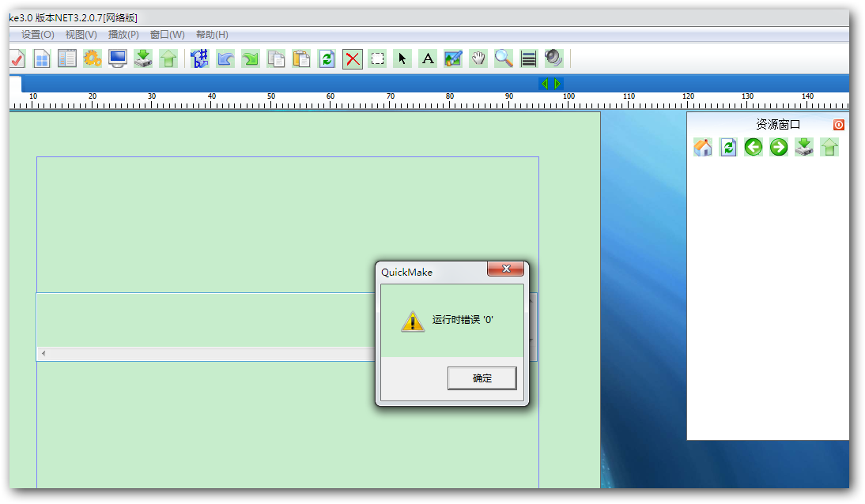Click the 确定 button in the error dialog
This screenshot has width=865, height=504.
tap(482, 378)
